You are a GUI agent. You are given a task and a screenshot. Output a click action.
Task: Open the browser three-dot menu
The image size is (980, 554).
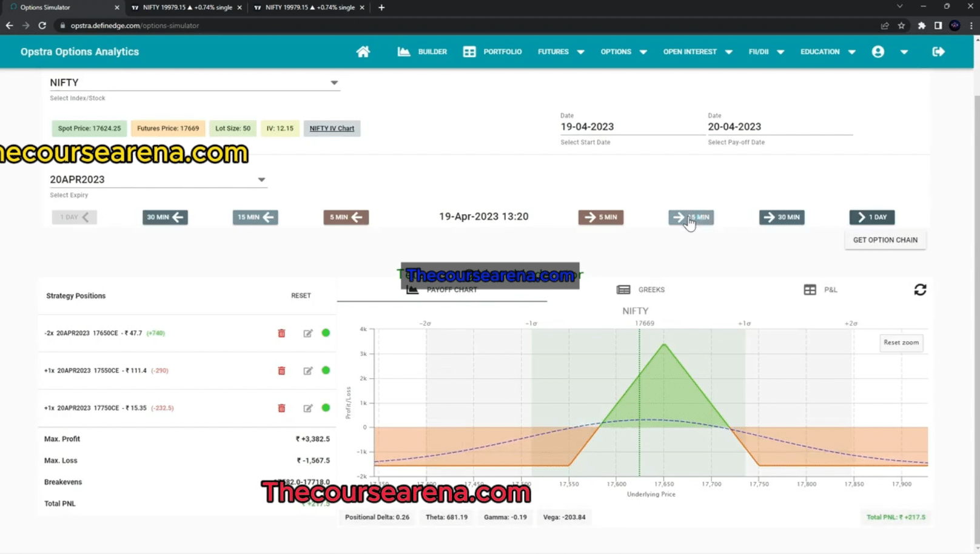point(971,25)
